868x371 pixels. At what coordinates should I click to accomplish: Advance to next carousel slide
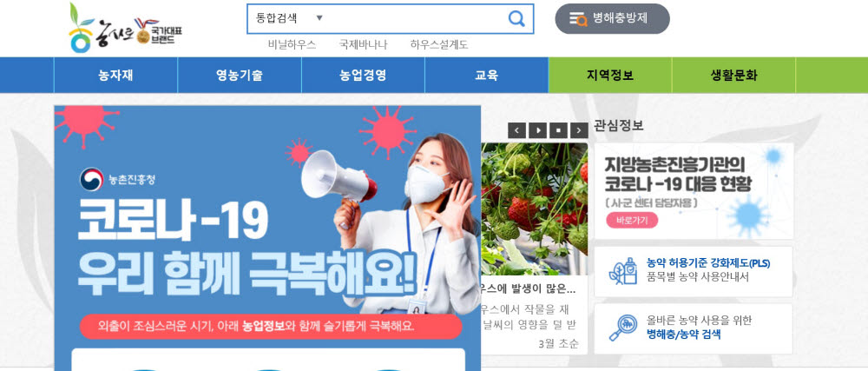tap(579, 130)
